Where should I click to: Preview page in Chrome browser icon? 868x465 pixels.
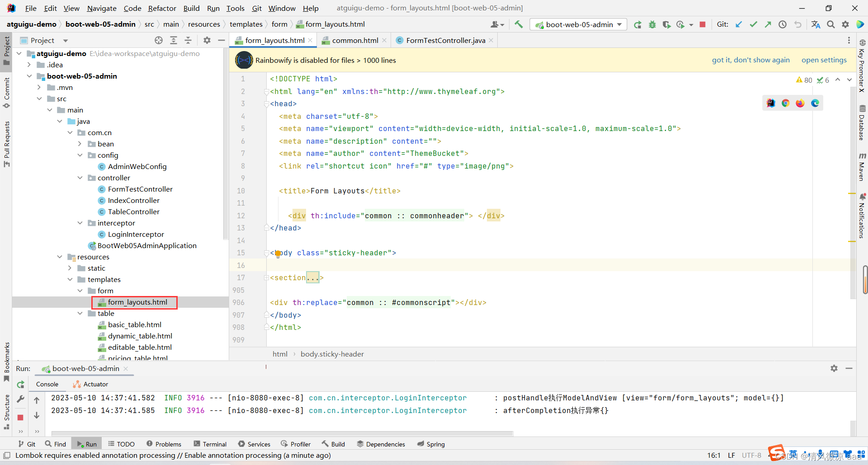pyautogui.click(x=785, y=103)
